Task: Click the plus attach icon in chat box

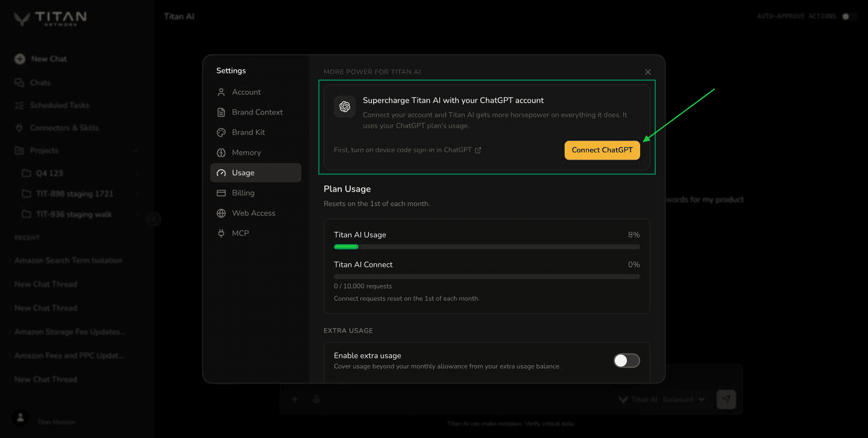Action: point(295,399)
